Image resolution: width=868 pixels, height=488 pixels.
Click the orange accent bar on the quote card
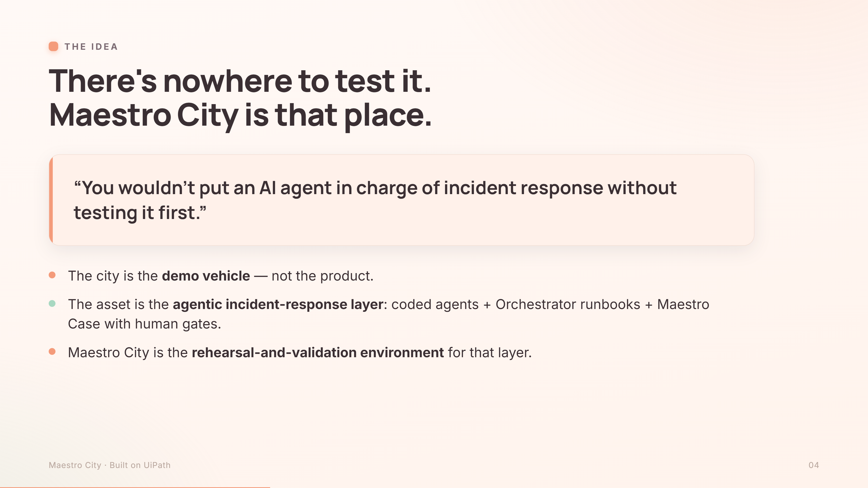click(x=51, y=200)
